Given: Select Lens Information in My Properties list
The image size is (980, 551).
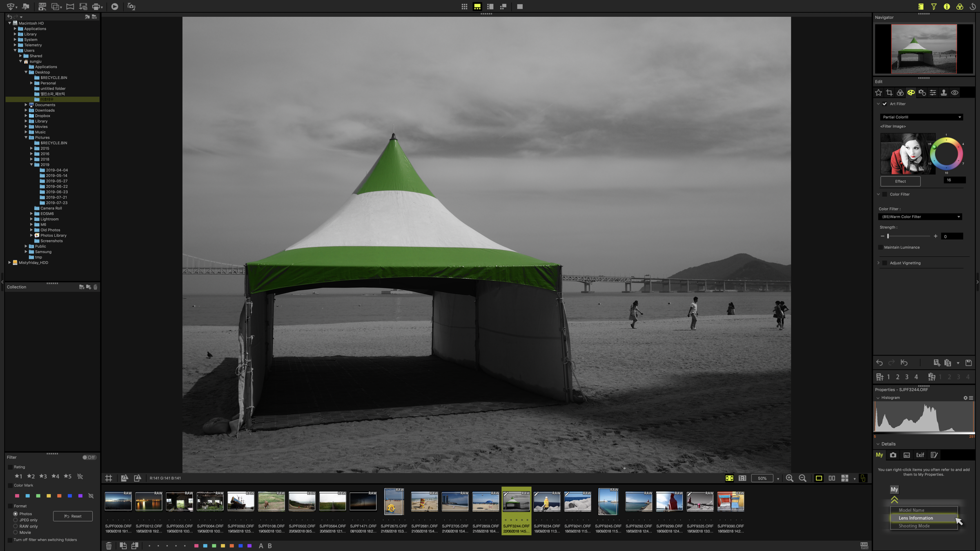Looking at the screenshot, I should (915, 518).
